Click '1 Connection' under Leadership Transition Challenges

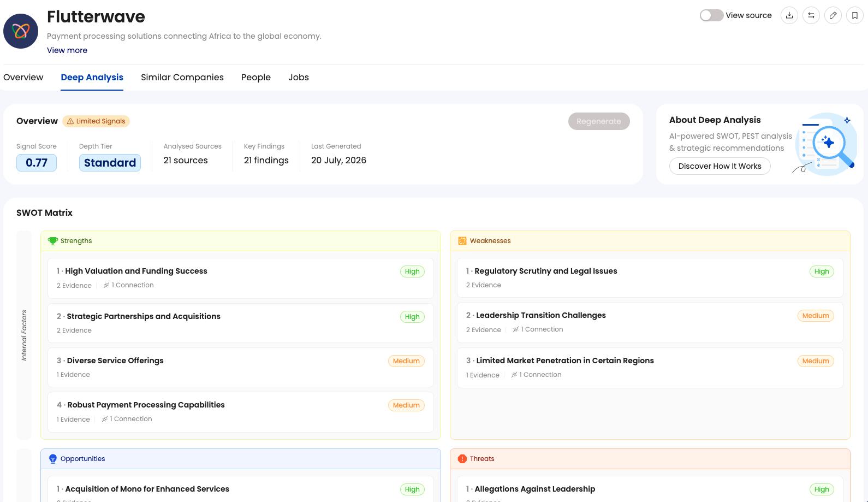tap(542, 329)
